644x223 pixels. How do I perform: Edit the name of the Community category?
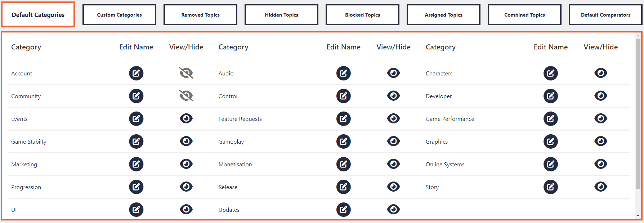(136, 96)
